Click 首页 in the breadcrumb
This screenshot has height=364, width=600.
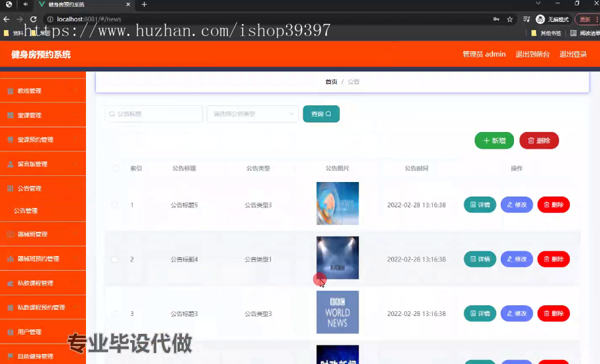coord(331,82)
